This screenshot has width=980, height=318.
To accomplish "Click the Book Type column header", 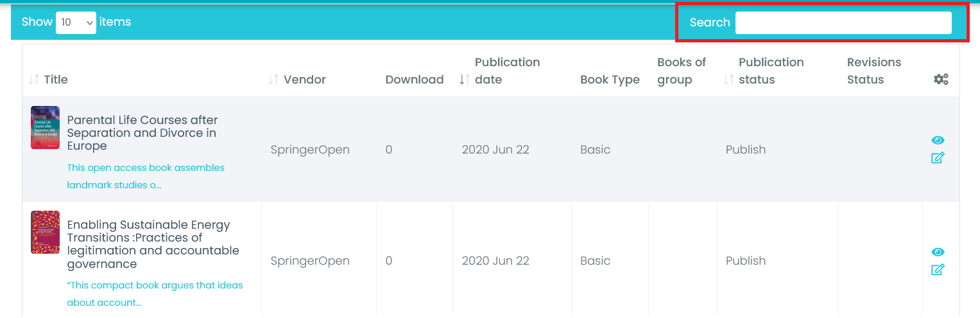I will [609, 80].
